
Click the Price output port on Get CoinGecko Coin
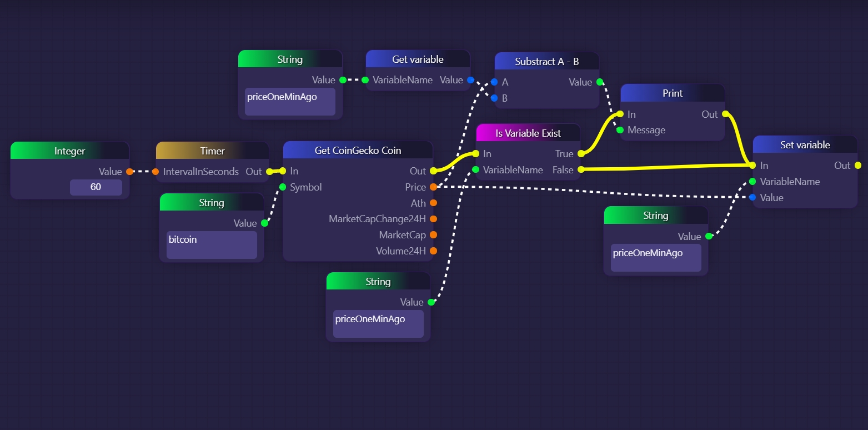tap(433, 187)
